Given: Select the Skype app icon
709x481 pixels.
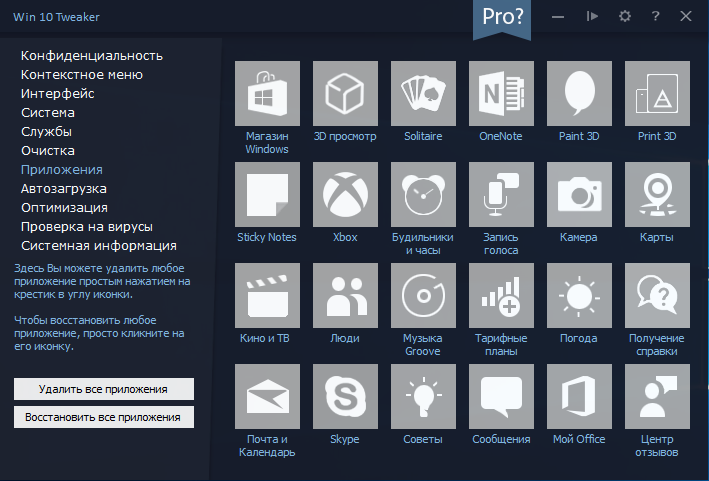Looking at the screenshot, I should [x=345, y=396].
